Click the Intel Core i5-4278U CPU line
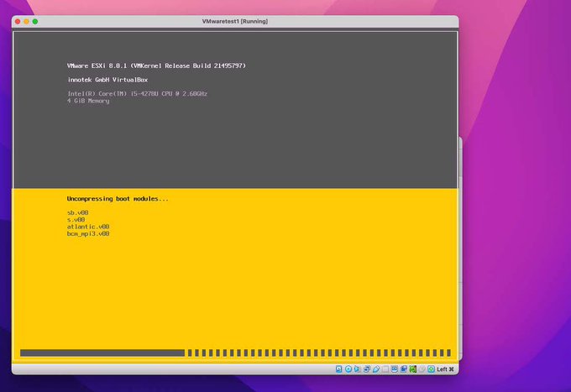The image size is (571, 392). tap(137, 93)
